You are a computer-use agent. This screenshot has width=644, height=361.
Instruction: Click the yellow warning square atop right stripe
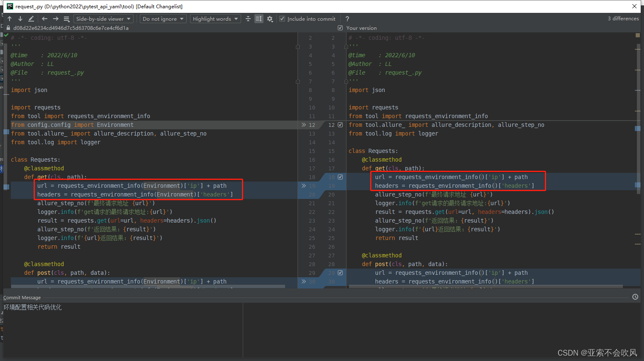[638, 35]
